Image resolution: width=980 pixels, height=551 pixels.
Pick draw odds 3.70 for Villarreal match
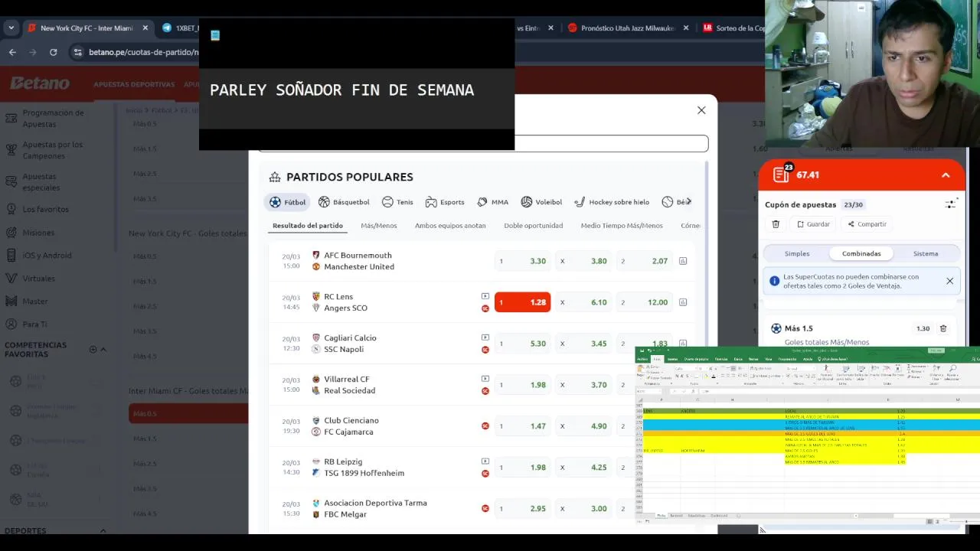pyautogui.click(x=583, y=385)
